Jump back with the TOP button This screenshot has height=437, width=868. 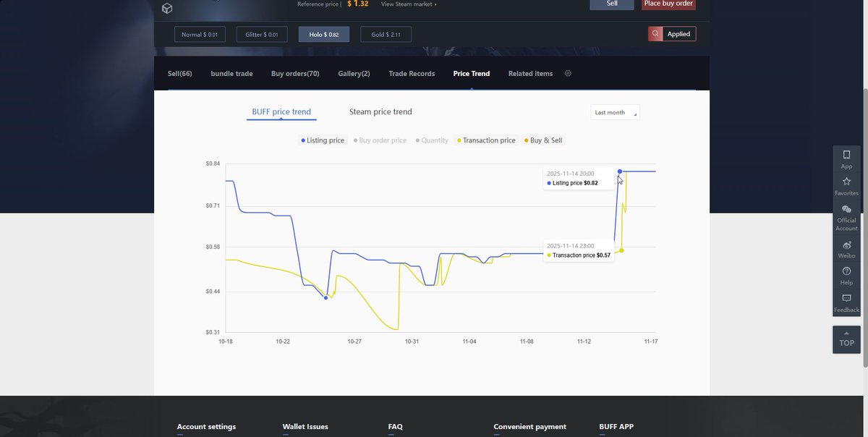[846, 340]
